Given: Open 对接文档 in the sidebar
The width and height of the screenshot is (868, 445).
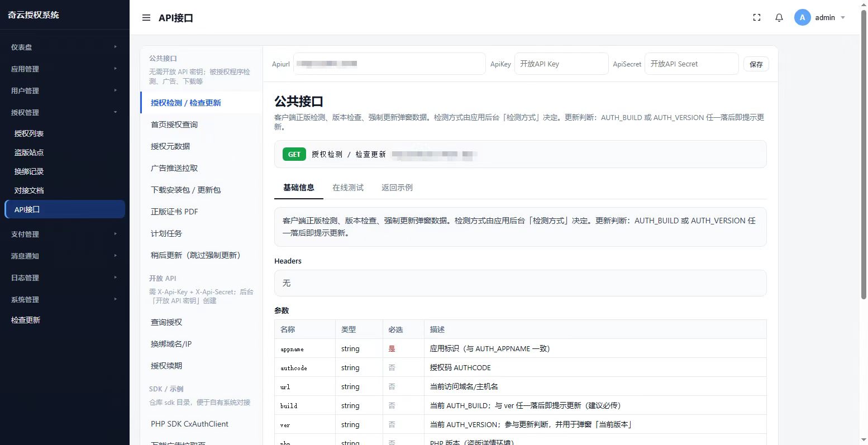Looking at the screenshot, I should (65, 190).
